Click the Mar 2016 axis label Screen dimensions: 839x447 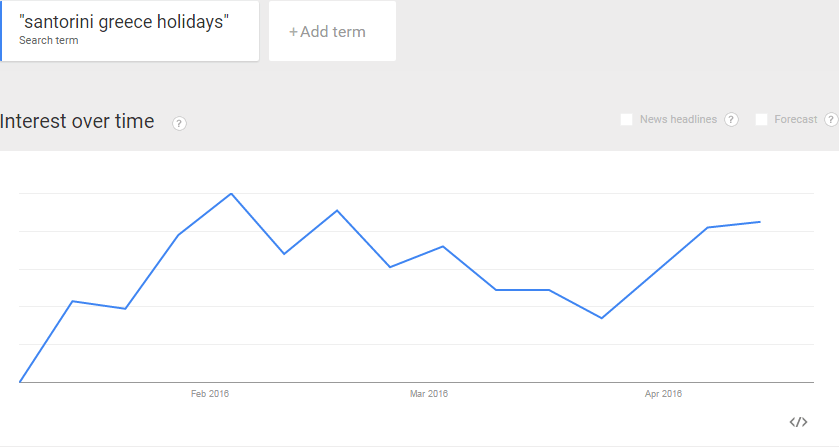(429, 394)
